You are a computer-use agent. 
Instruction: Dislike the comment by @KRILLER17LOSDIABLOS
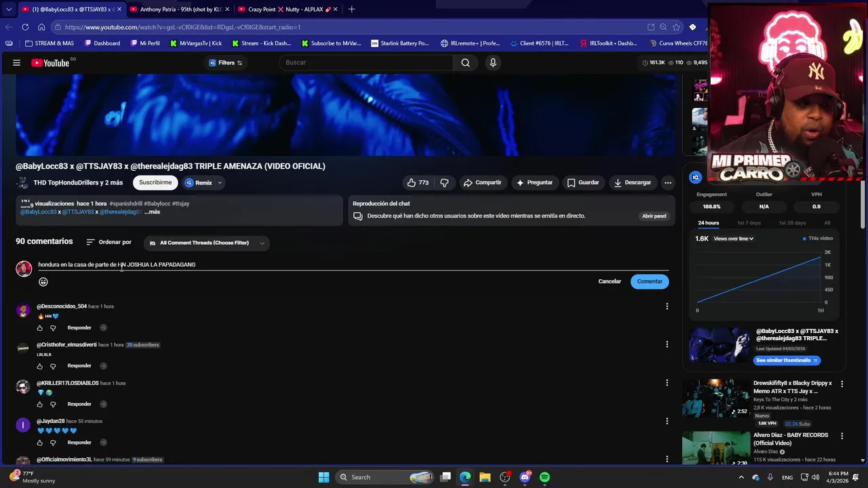click(x=53, y=405)
